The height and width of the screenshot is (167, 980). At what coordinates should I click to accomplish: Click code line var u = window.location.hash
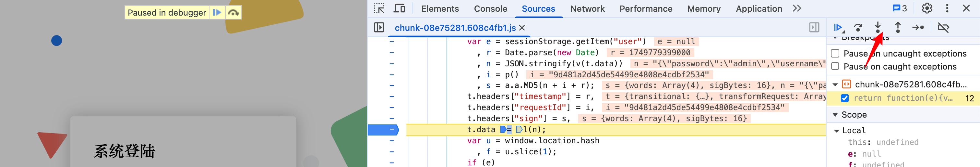(x=533, y=141)
